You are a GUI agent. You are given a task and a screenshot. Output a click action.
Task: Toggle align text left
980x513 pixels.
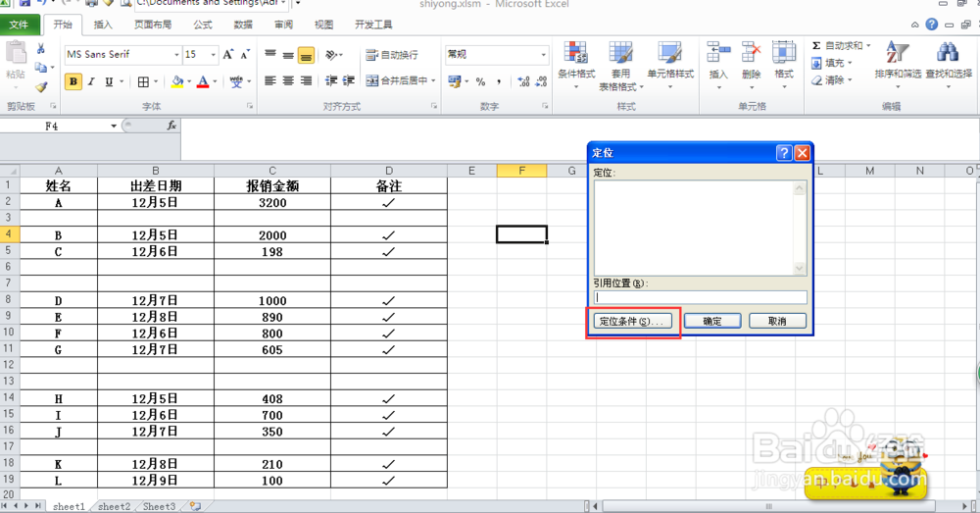pos(270,80)
